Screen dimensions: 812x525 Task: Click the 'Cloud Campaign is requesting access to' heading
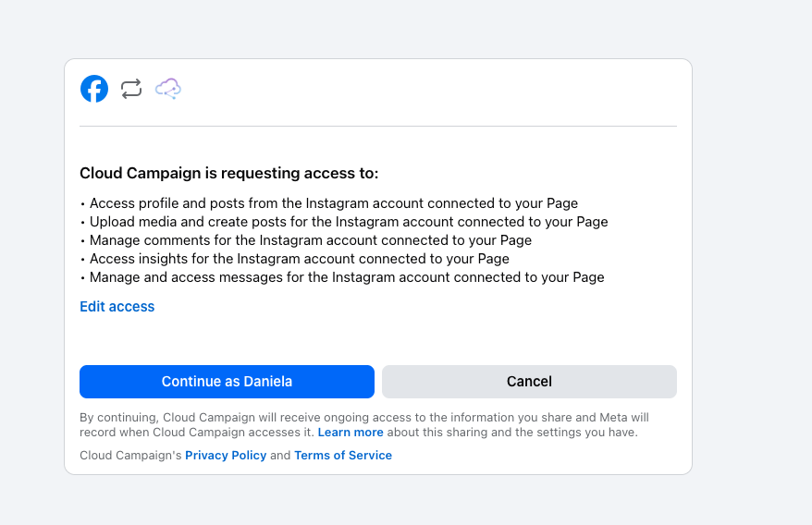point(229,174)
